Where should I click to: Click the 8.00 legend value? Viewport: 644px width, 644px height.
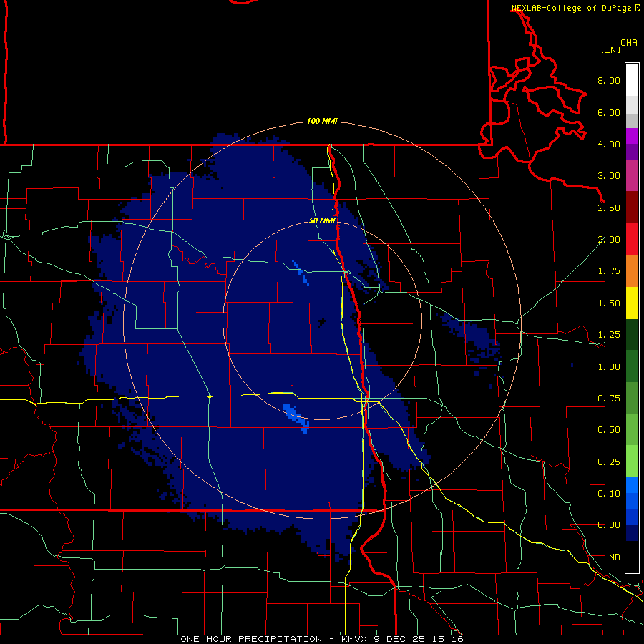click(609, 80)
